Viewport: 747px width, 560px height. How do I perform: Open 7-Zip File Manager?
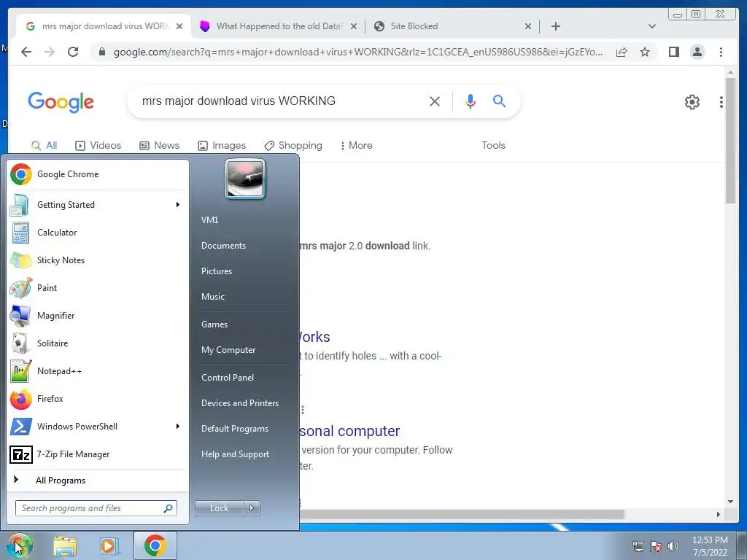(x=98, y=454)
